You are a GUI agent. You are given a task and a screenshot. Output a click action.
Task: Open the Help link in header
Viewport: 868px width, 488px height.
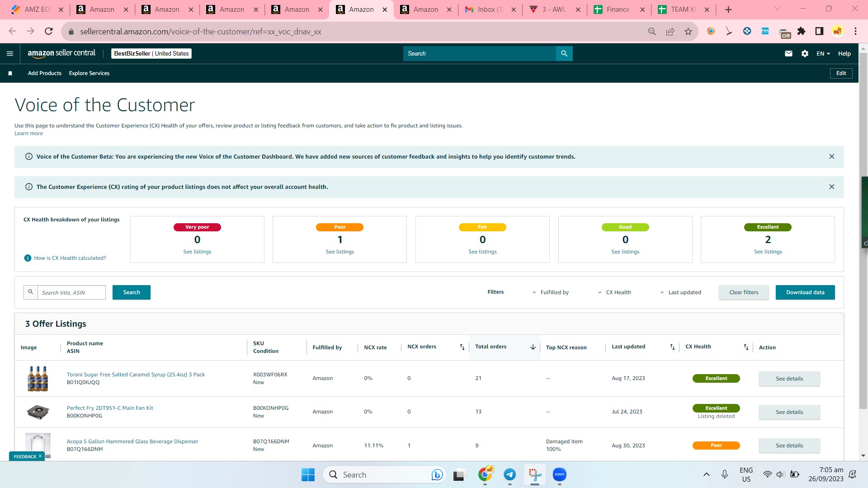[844, 53]
